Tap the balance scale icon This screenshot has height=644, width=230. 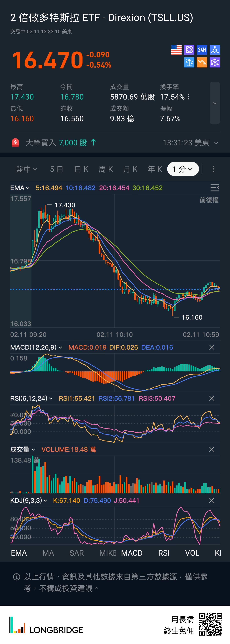189,63
